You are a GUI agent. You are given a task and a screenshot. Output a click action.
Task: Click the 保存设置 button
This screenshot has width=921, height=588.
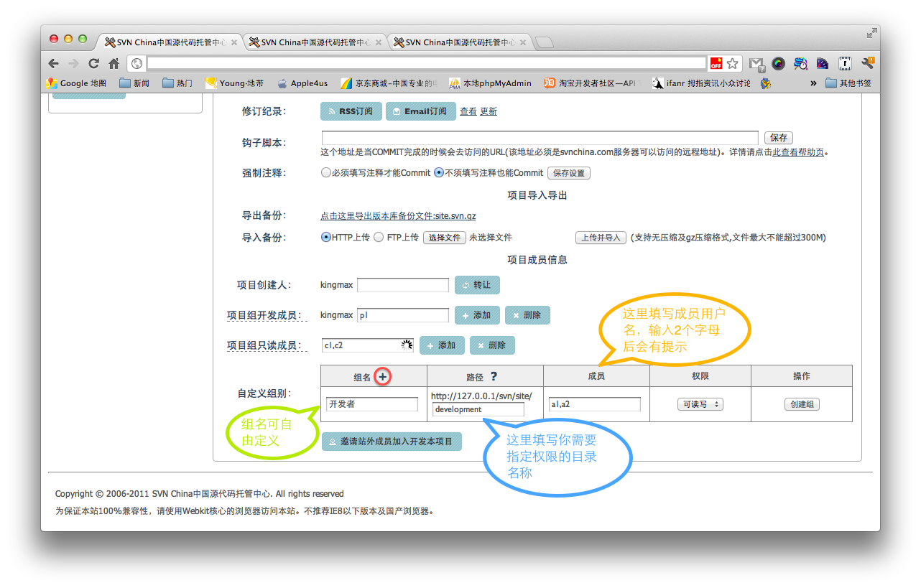click(x=569, y=173)
